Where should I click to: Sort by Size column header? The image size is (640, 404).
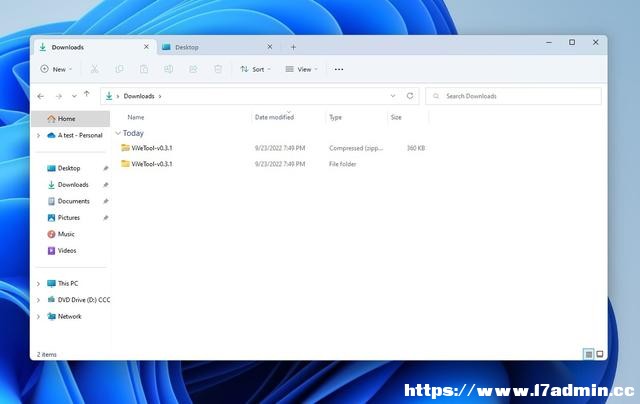pos(396,118)
